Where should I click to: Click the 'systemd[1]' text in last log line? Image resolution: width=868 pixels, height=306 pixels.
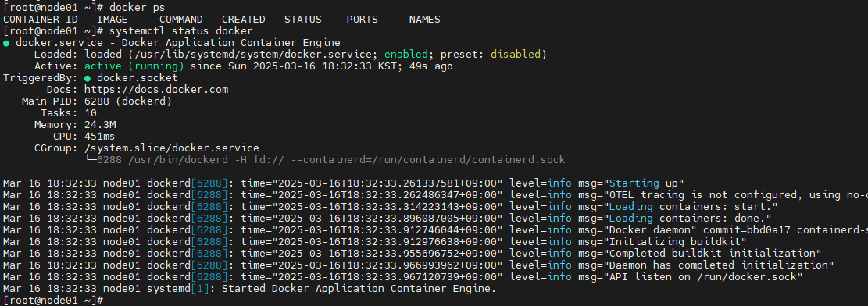pos(177,289)
